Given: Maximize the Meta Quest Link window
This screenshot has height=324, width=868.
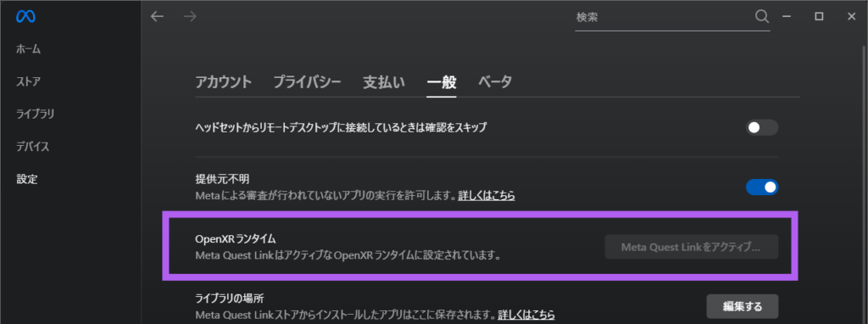Looking at the screenshot, I should (x=819, y=17).
